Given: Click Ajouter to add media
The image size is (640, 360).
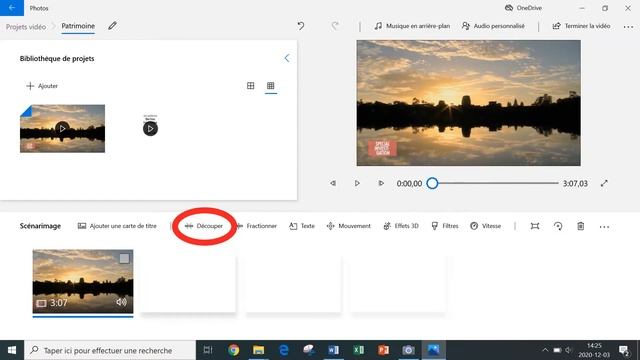Looking at the screenshot, I should tap(42, 86).
